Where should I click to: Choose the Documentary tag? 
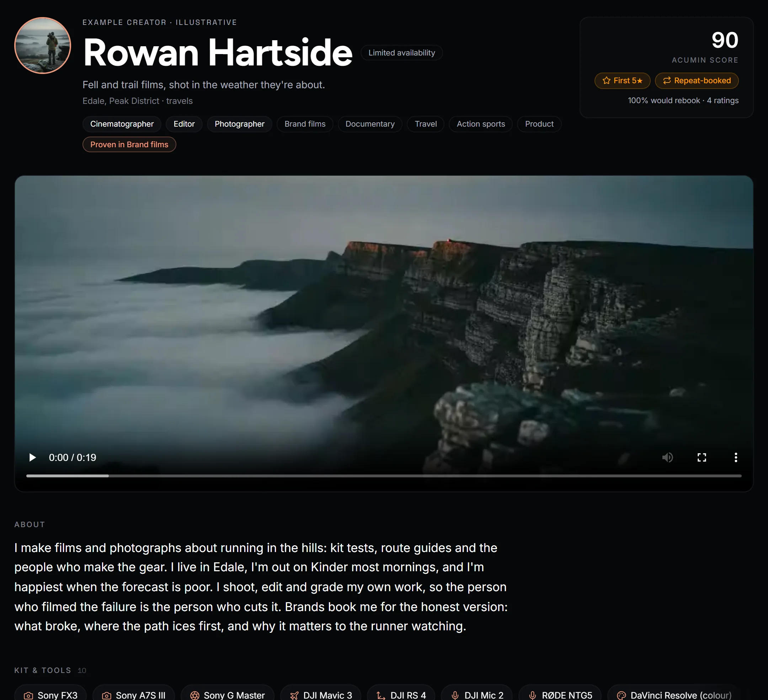click(x=370, y=124)
